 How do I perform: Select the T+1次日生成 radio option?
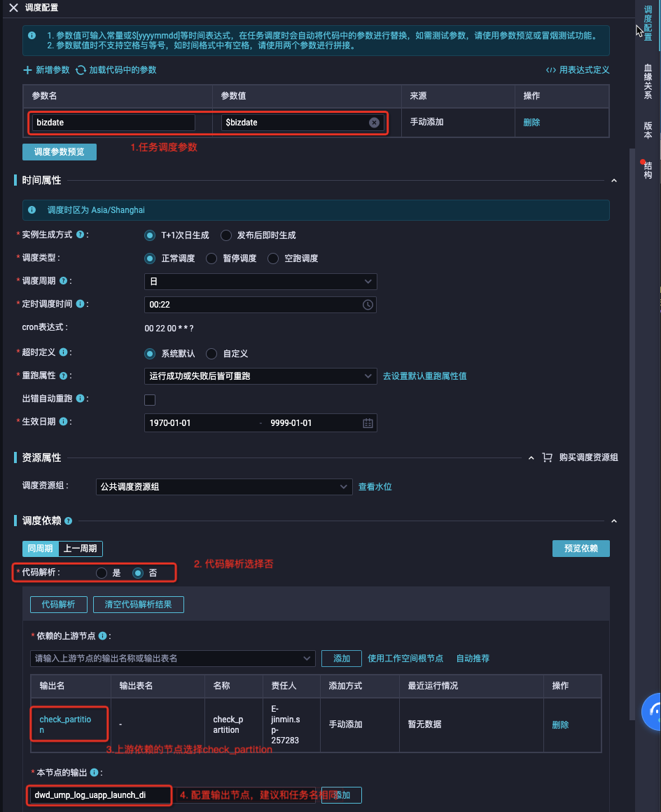(150, 235)
